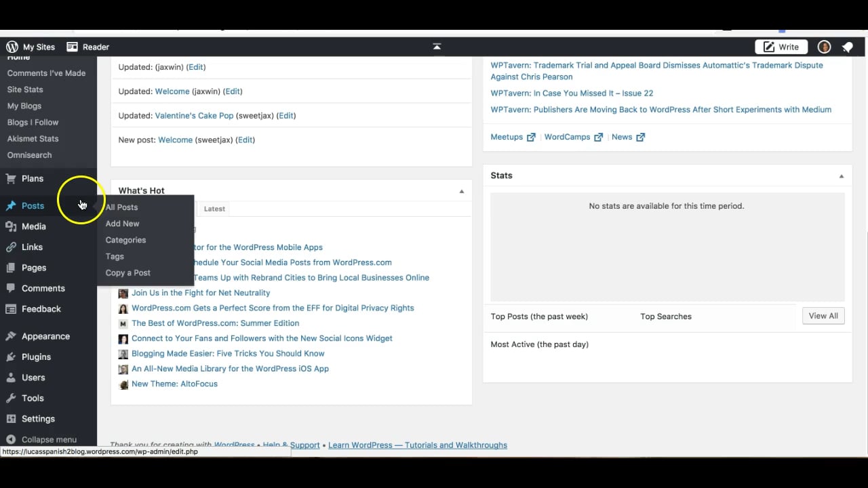Switch to the Latest tab in What's Hot
This screenshot has width=868, height=488.
click(x=214, y=209)
